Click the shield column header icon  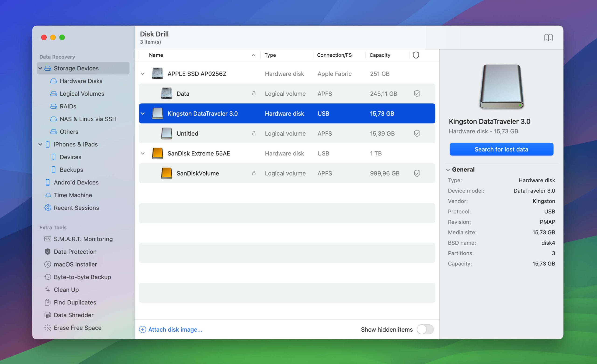click(416, 55)
